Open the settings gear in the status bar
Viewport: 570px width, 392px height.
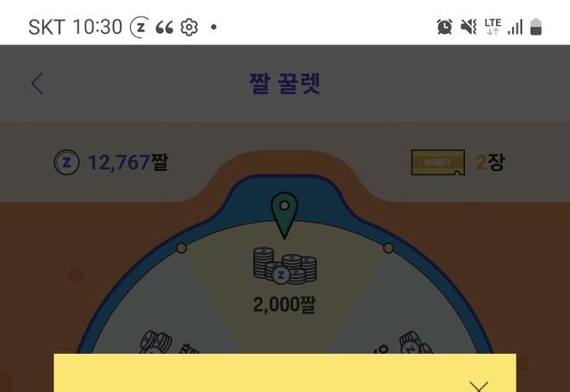pyautogui.click(x=189, y=28)
